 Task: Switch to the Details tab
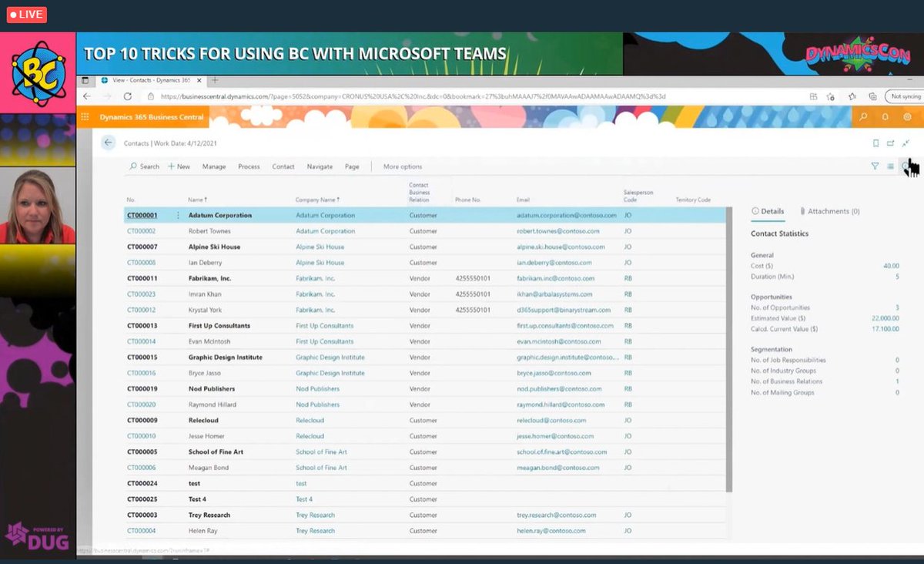(x=768, y=211)
